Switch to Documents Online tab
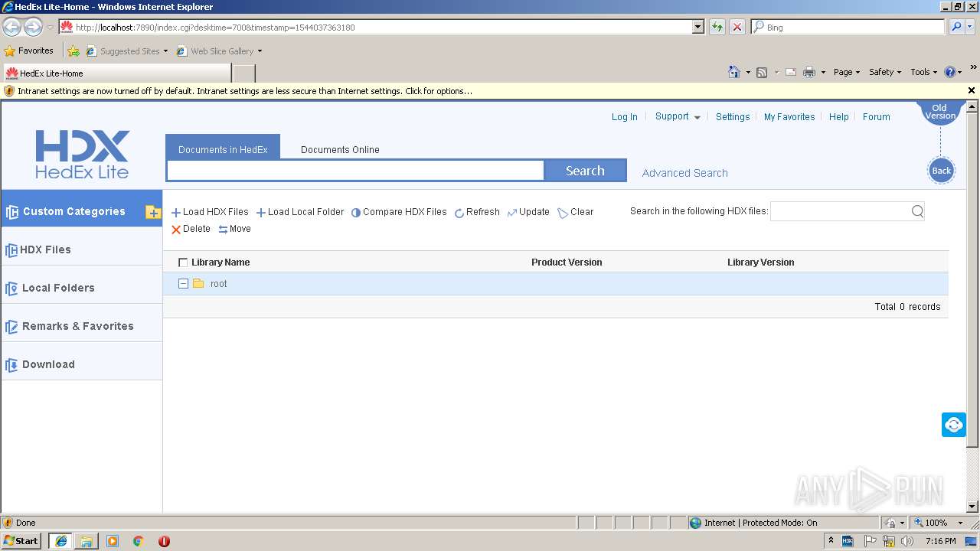The height and width of the screenshot is (551, 980). point(340,149)
